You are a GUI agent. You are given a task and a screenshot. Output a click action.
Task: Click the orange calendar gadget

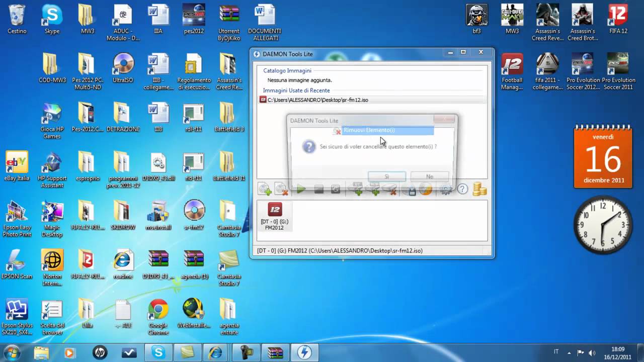[x=603, y=156]
